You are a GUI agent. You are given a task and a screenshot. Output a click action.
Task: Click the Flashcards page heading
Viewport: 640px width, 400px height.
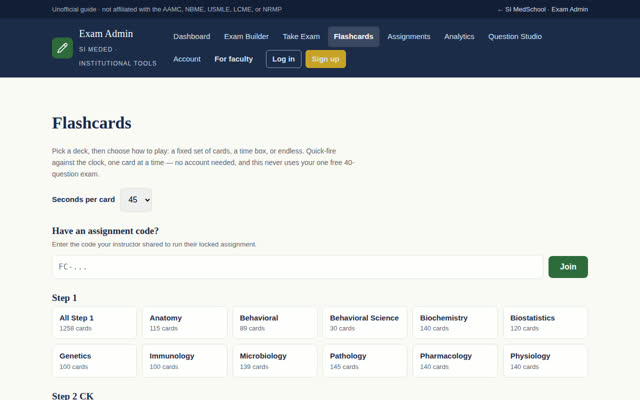[91, 123]
